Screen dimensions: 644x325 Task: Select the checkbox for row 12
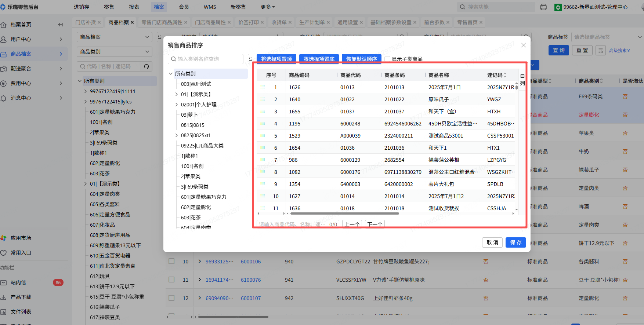(x=171, y=298)
